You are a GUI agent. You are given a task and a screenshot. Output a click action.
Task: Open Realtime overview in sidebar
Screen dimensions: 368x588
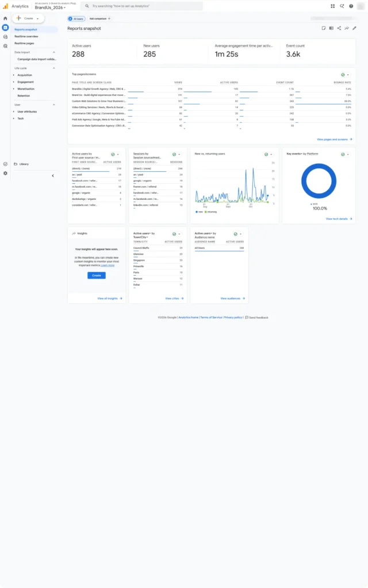[x=26, y=36]
